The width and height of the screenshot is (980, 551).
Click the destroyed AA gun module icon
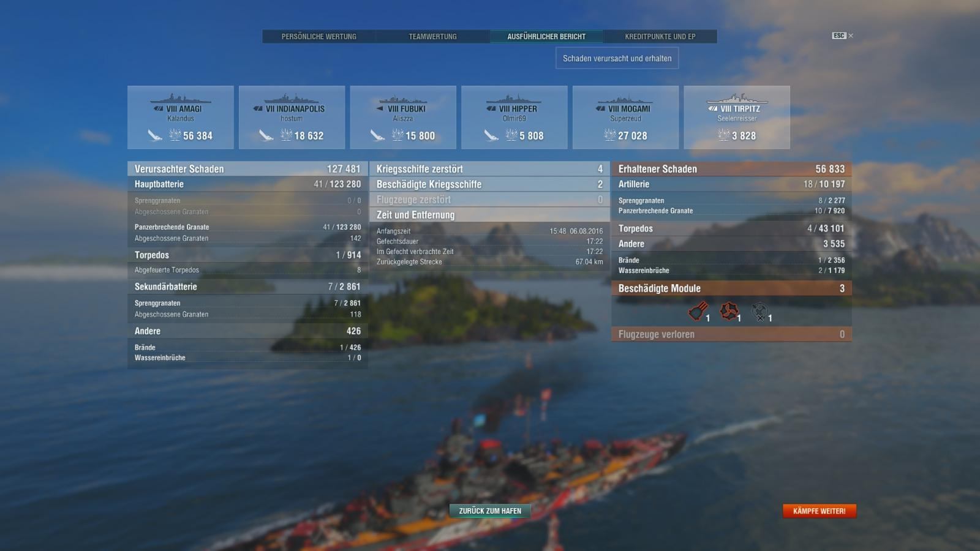click(759, 312)
